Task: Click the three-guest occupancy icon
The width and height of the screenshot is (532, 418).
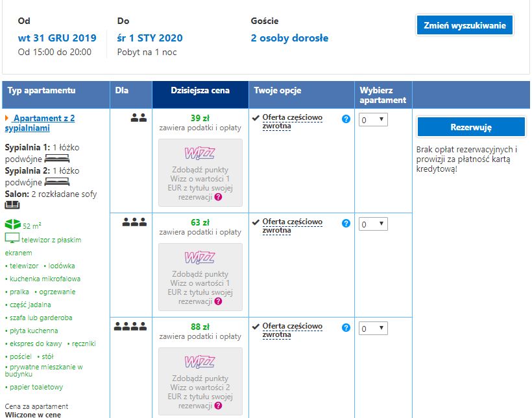Action: point(134,222)
